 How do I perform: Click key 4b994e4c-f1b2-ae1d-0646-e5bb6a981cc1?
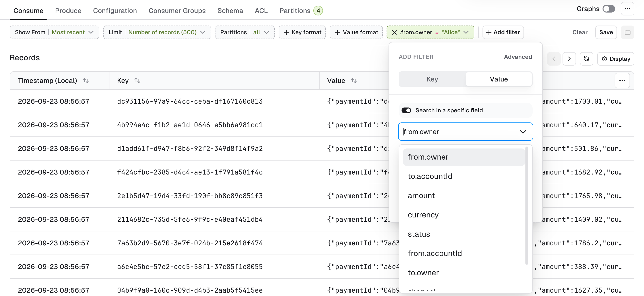pyautogui.click(x=190, y=125)
